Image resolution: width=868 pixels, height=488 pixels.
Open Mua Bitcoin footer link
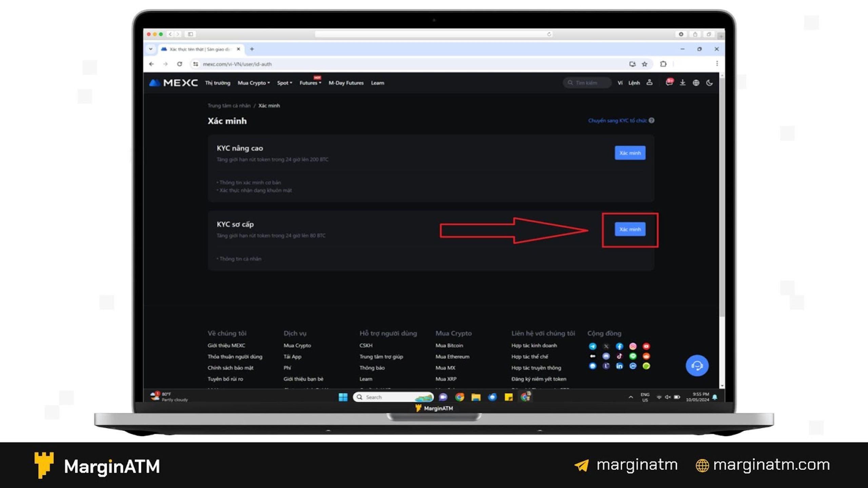pyautogui.click(x=449, y=346)
